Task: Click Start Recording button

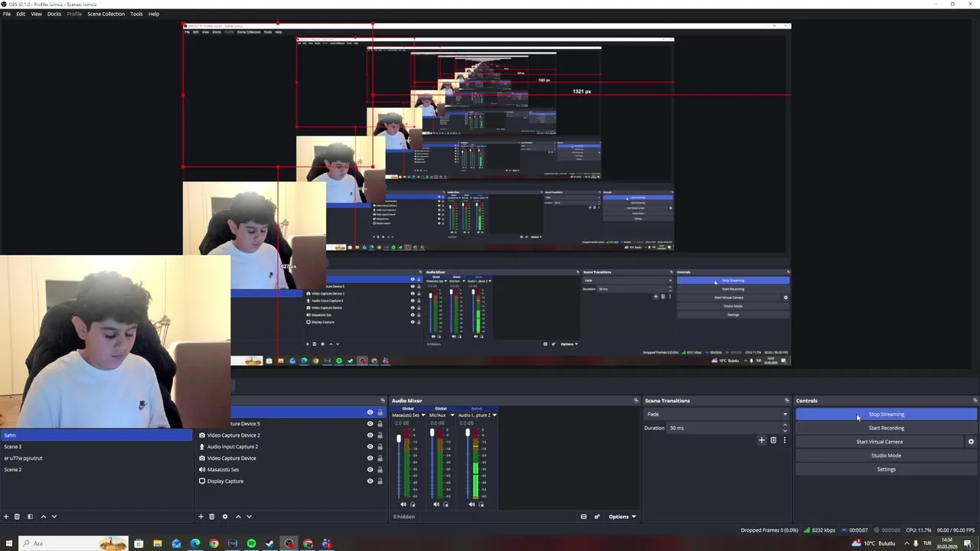Action: coord(886,428)
